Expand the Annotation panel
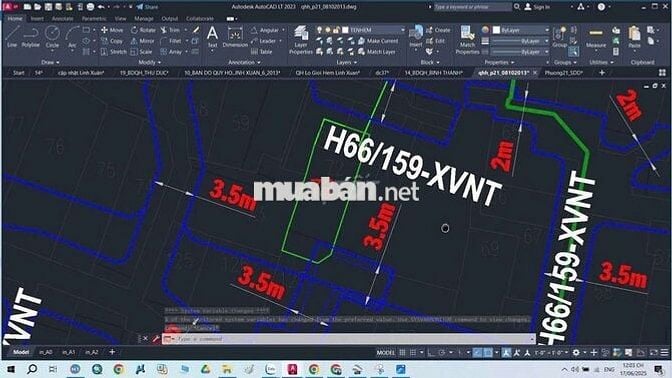The image size is (672, 378). click(x=244, y=63)
